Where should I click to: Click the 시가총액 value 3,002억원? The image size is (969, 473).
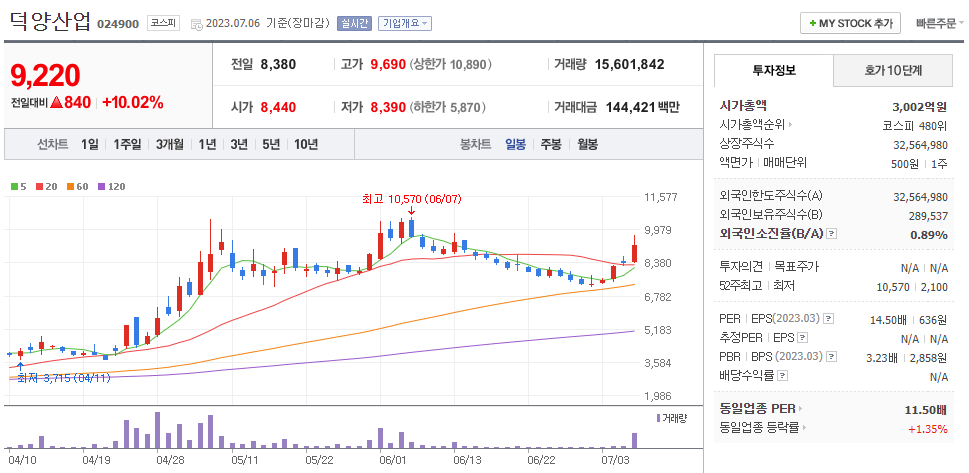(920, 106)
